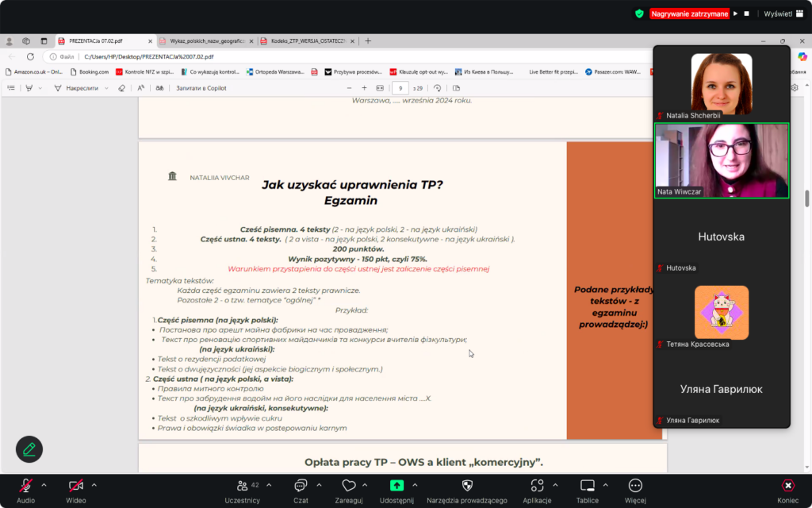Viewport: 812px width, 508px height.
Task: Expand video options arrow next to Wideo
Action: (94, 485)
